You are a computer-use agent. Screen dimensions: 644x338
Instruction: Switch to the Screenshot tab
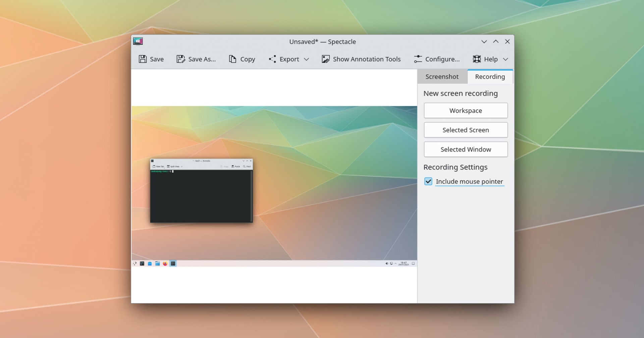(442, 76)
